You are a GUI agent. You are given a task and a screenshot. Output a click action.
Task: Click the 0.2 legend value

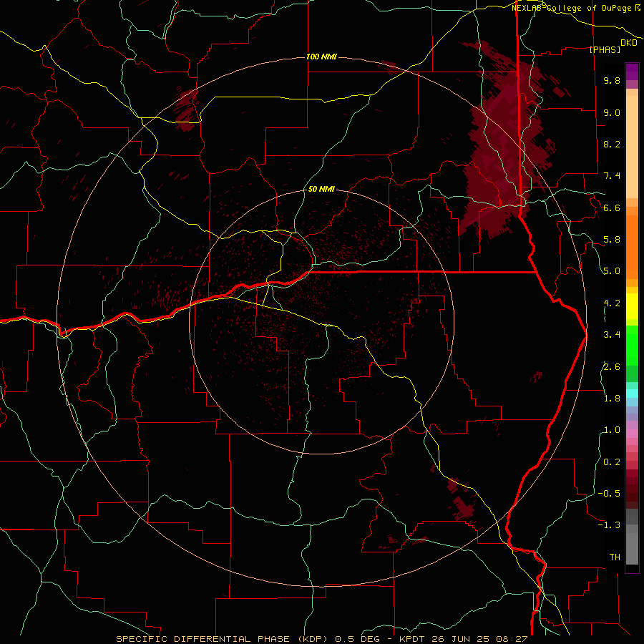click(x=612, y=462)
